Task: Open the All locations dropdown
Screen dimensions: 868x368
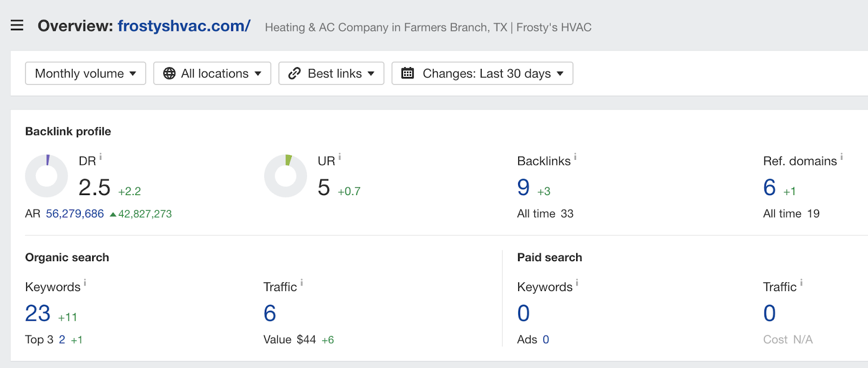Action: click(212, 73)
